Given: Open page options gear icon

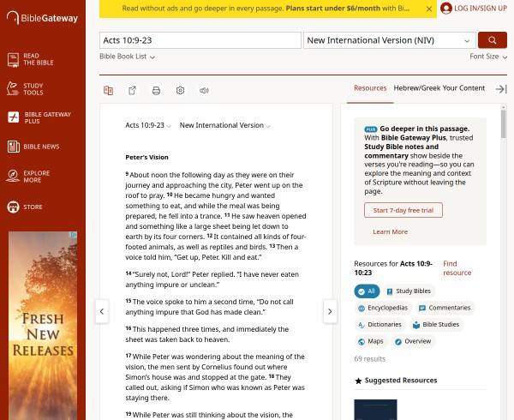Looking at the screenshot, I should [x=180, y=91].
